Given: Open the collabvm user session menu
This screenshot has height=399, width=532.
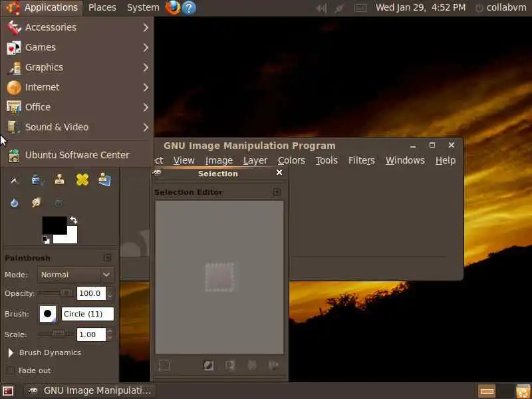Looking at the screenshot, I should pos(501,7).
